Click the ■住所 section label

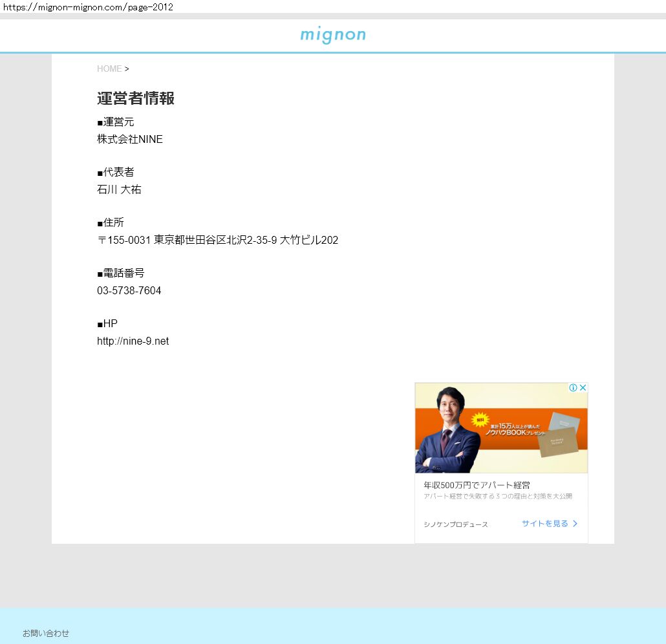111,222
